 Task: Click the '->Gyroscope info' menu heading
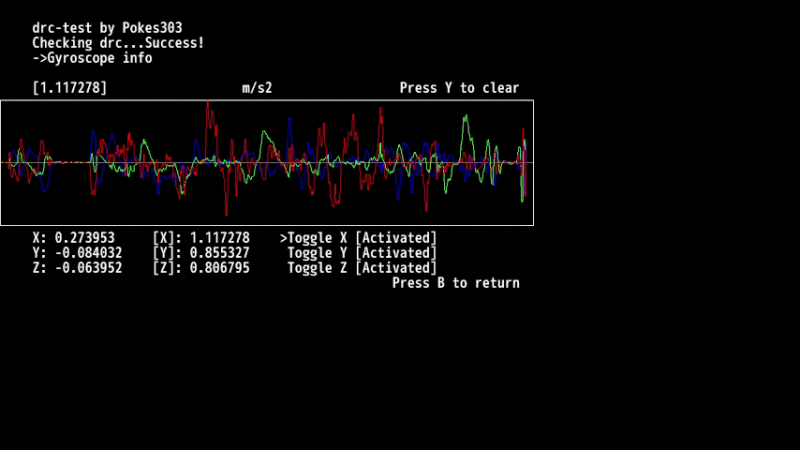[92, 58]
